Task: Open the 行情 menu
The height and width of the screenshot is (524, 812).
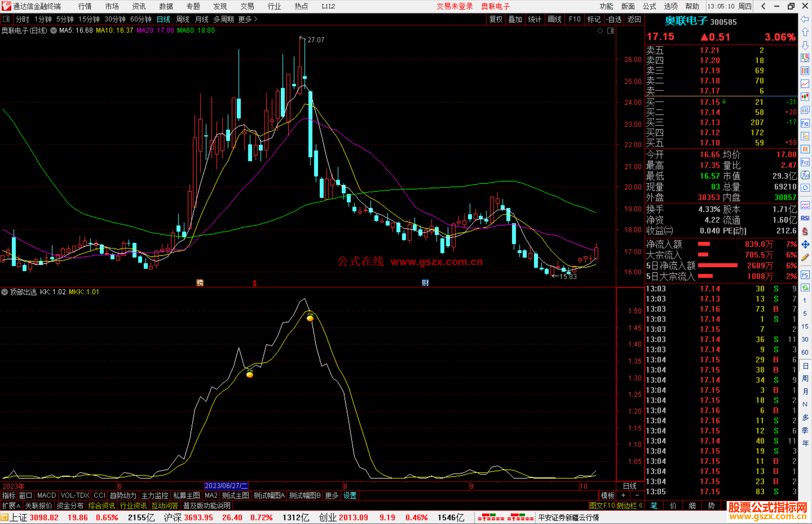Action: (x=85, y=6)
